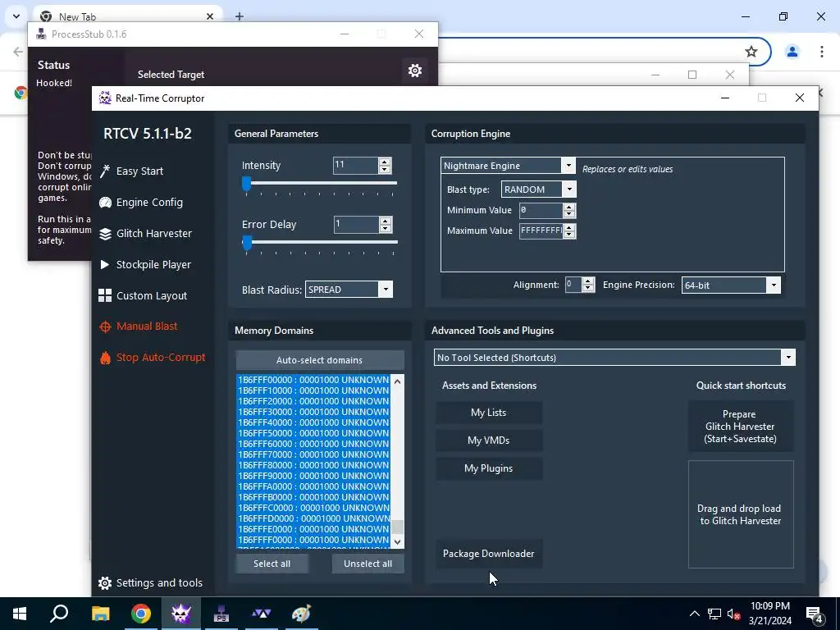Click memory domains scrollbar down arrow
The image size is (840, 630).
click(x=398, y=541)
